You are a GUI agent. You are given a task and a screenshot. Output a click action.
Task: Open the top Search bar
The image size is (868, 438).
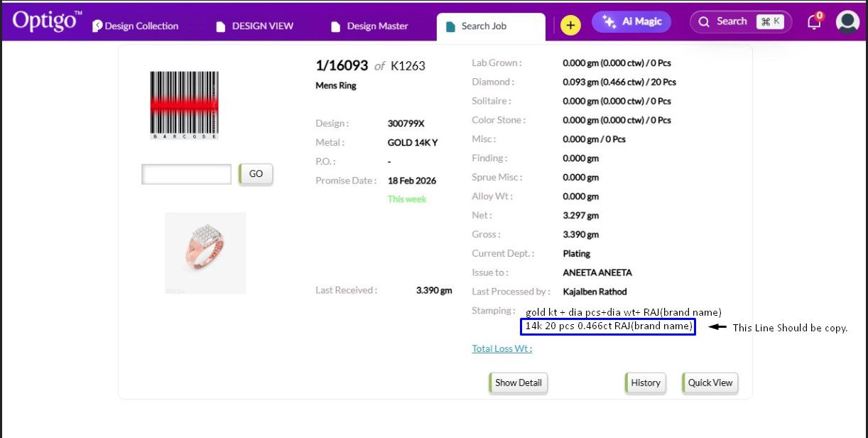coord(740,22)
